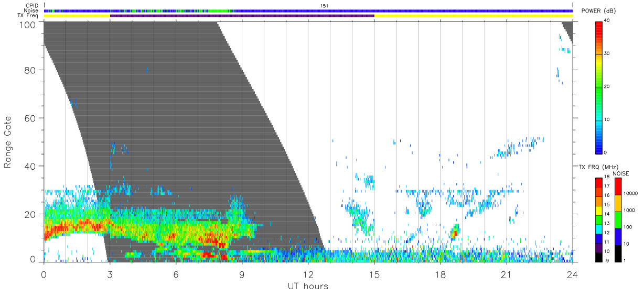Click the CPID label at top left
The height and width of the screenshot is (297, 644).
point(32,6)
